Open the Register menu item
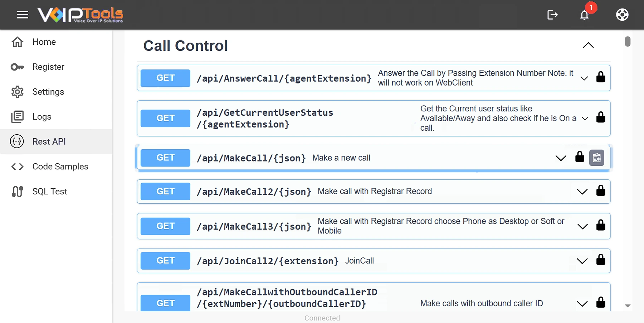This screenshot has height=323, width=644. 56,67
